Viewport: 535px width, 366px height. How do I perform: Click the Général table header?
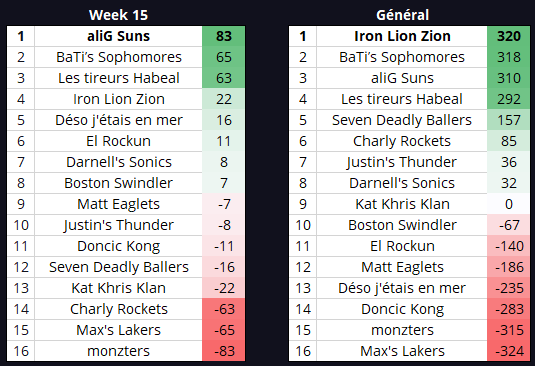click(402, 15)
